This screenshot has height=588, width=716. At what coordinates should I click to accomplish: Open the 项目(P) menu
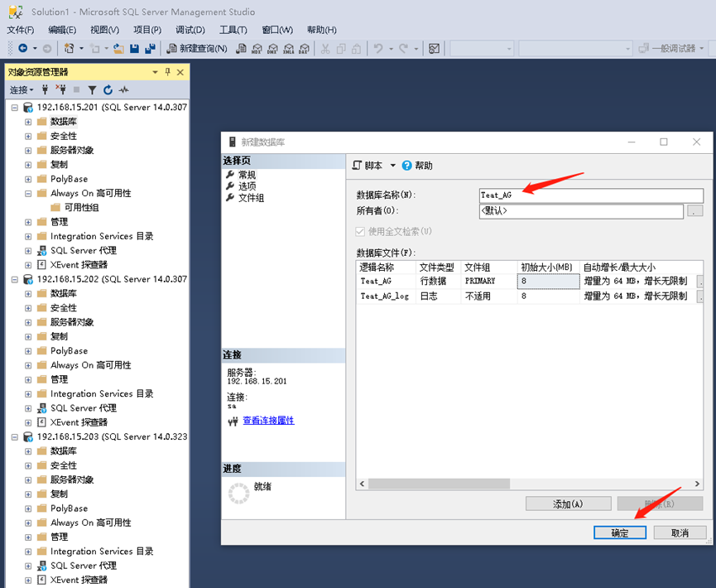click(x=147, y=30)
